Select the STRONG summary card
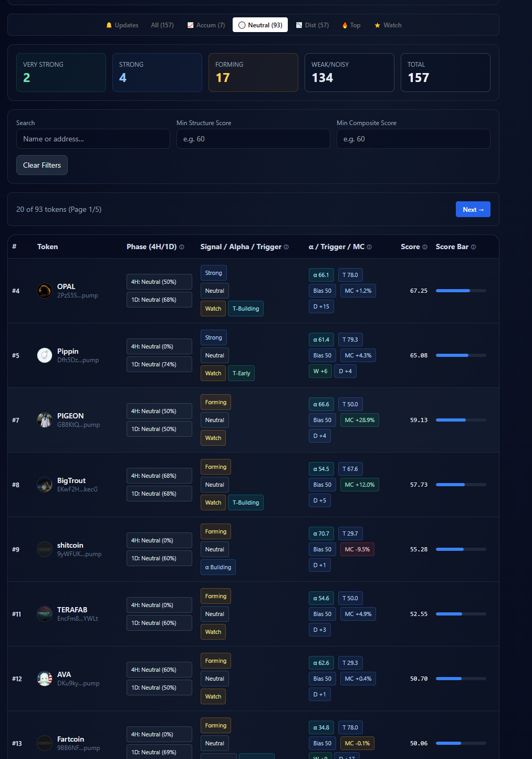The width and height of the screenshot is (532, 759). point(157,73)
